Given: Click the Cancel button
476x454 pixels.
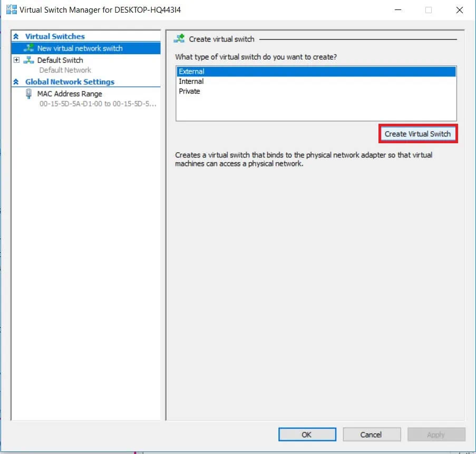Looking at the screenshot, I should pos(371,435).
